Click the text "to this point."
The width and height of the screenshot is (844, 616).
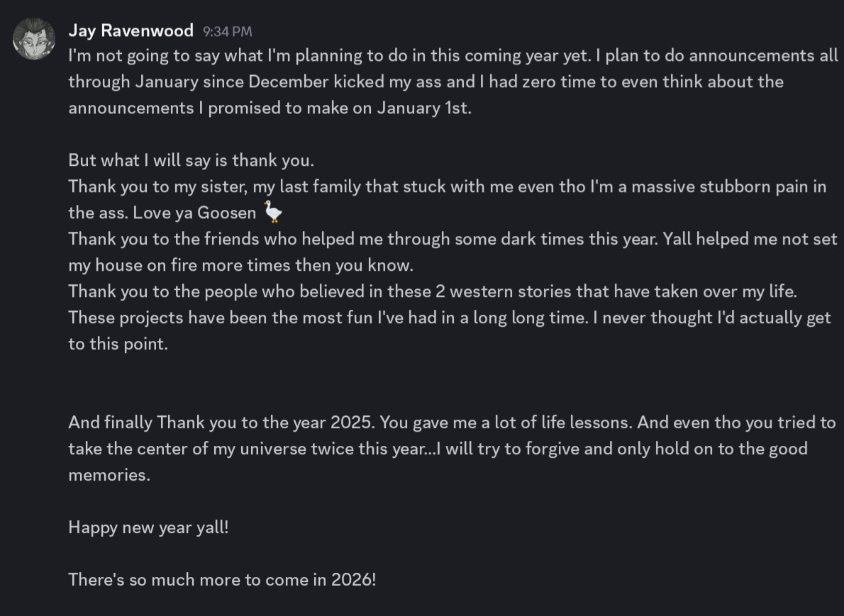click(118, 345)
